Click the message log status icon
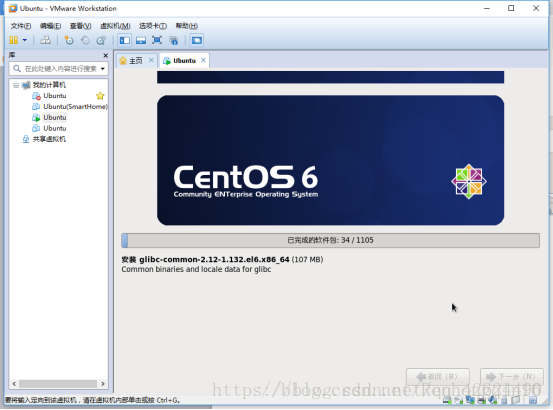 coord(533,400)
